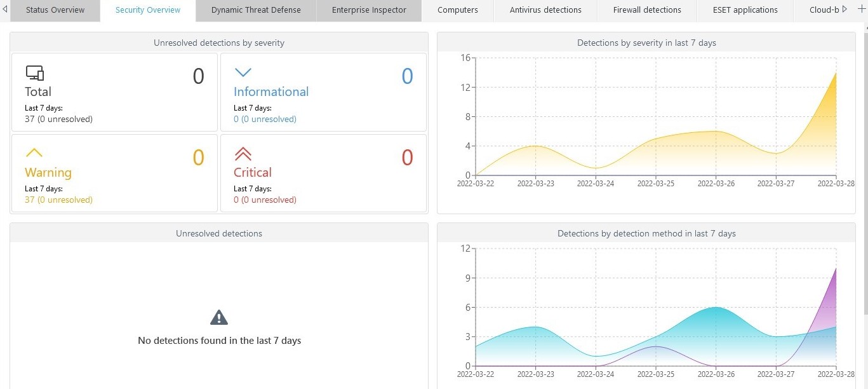Click 2022-03-23 label on detection method chart
The height and width of the screenshot is (389, 868).
pyautogui.click(x=535, y=374)
